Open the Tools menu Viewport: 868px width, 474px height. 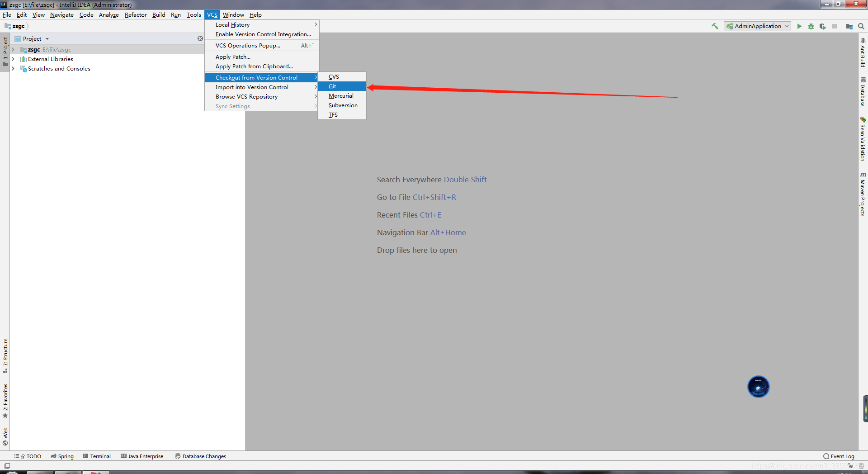coord(194,15)
